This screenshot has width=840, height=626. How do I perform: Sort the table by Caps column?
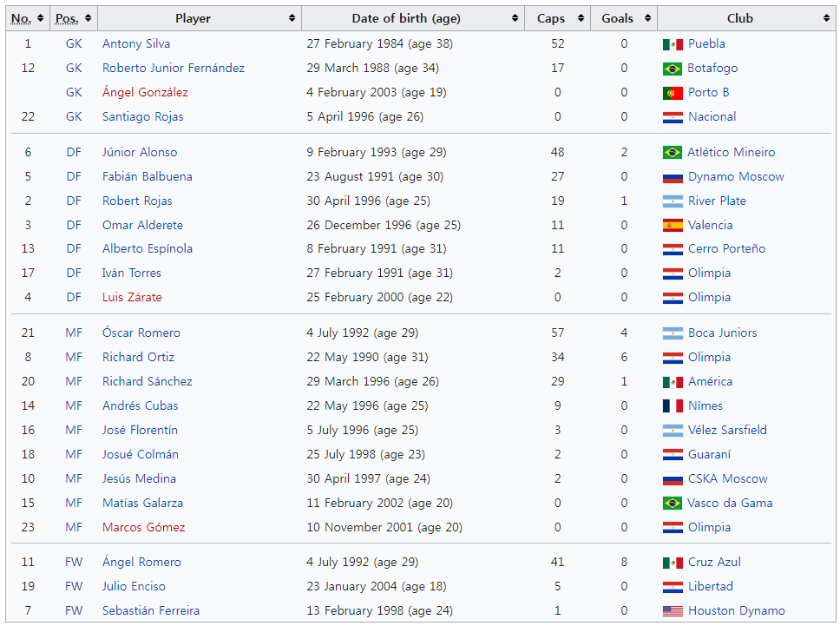pyautogui.click(x=557, y=18)
